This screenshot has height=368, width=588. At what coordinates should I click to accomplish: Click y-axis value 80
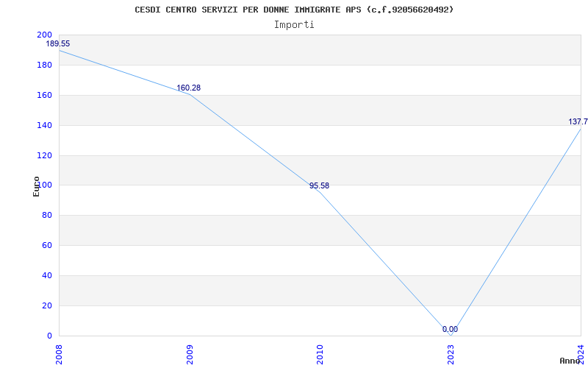(x=47, y=216)
